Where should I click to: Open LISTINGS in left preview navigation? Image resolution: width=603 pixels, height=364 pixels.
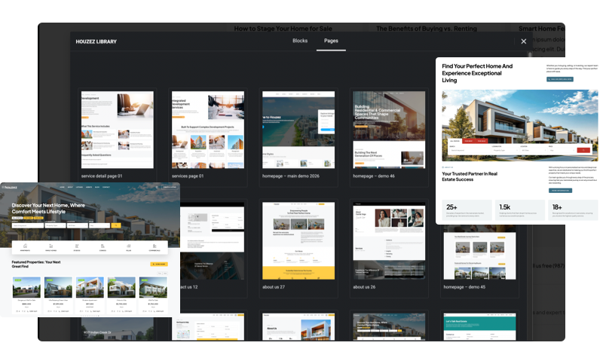[x=79, y=187]
